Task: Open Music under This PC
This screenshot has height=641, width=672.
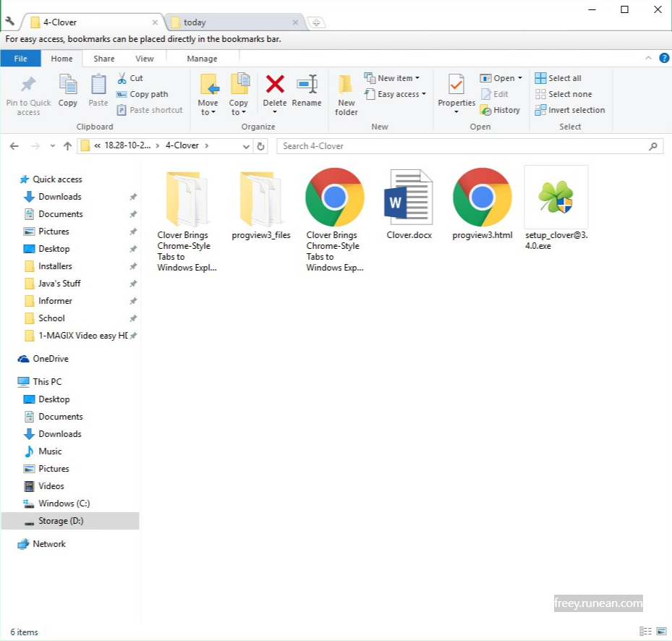Action: pyautogui.click(x=50, y=451)
